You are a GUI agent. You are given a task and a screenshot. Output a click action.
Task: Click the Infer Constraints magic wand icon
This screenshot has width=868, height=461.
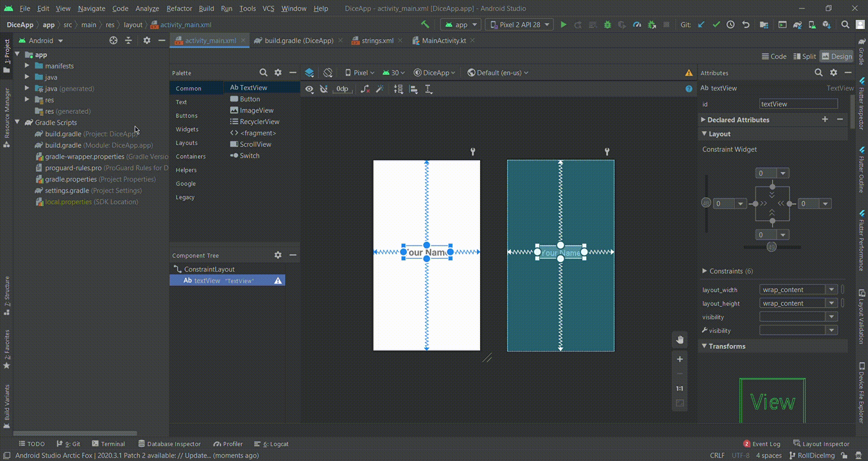[x=380, y=89]
